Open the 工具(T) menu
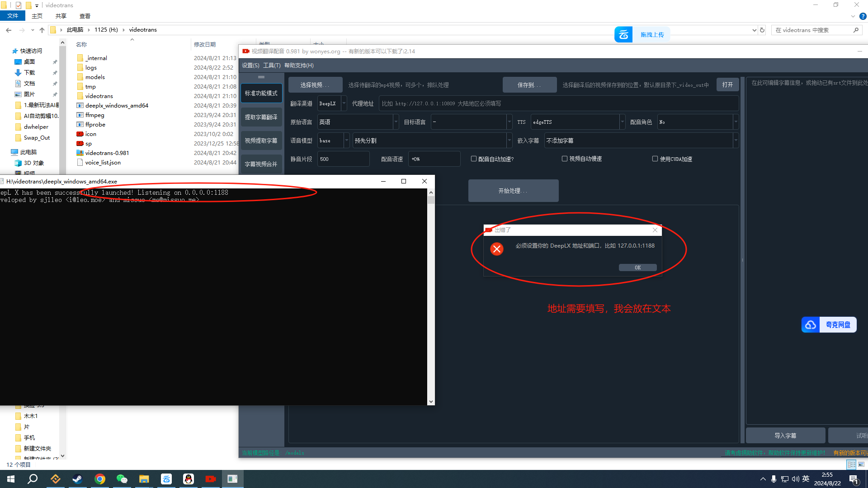Viewport: 868px width, 488px height. point(272,66)
